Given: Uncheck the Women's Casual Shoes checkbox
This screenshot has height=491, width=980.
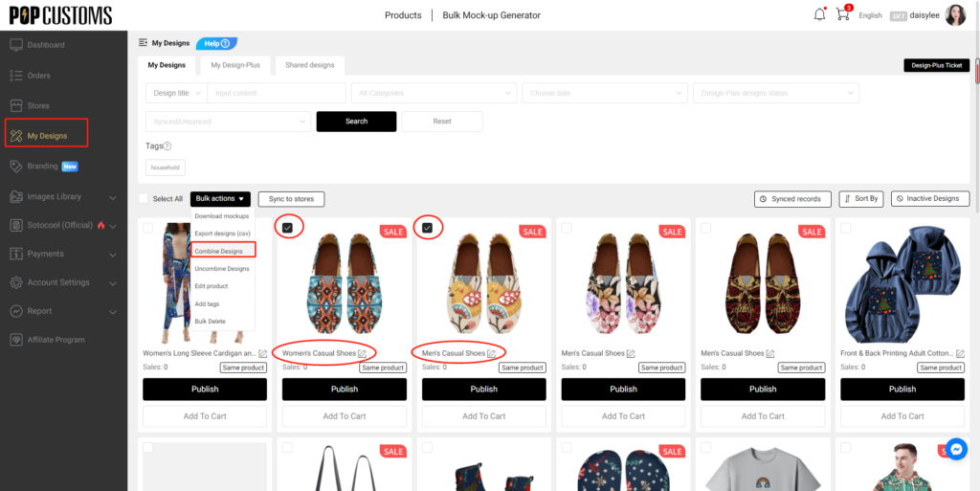Looking at the screenshot, I should pos(287,229).
